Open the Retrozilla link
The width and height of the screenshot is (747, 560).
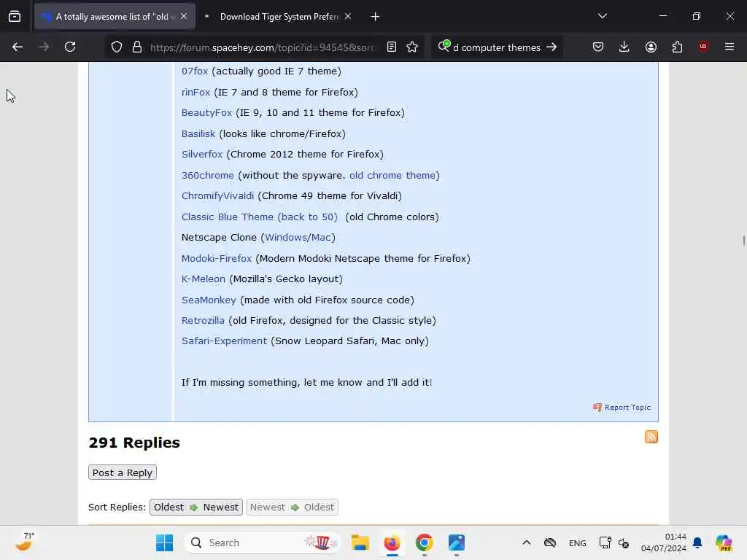pos(203,321)
